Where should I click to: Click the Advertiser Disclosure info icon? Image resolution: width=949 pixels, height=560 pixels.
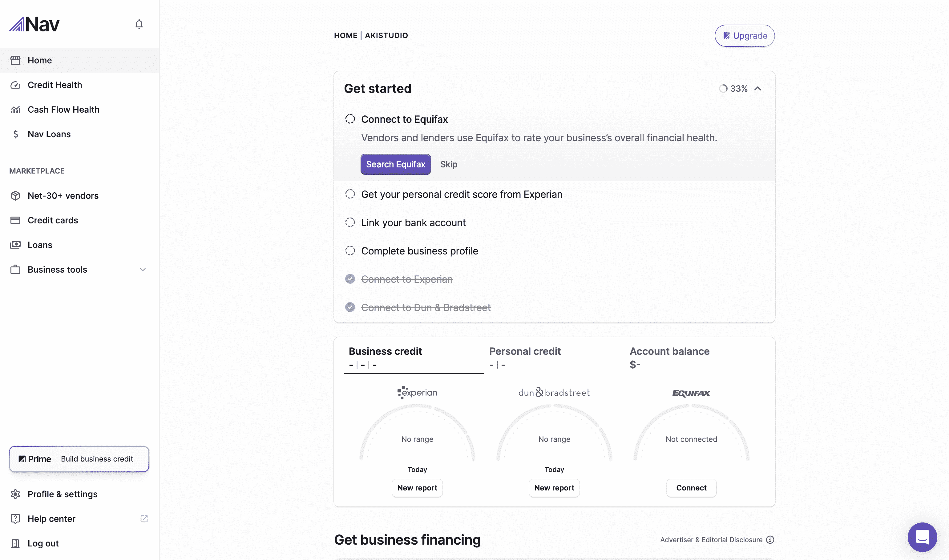coord(770,540)
